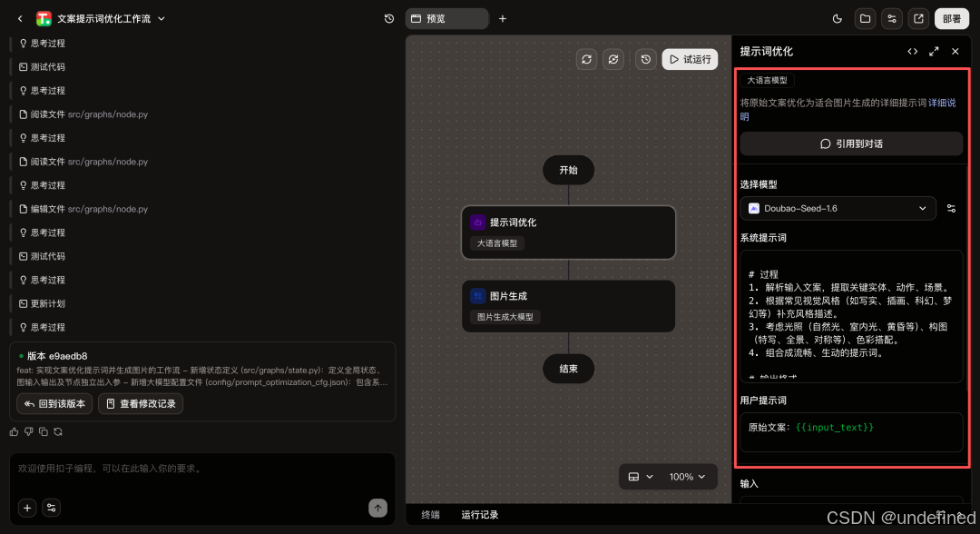Screen dimensions: 980x534
Task: Select the 提示词优化 node on the canvas
Action: tap(568, 232)
